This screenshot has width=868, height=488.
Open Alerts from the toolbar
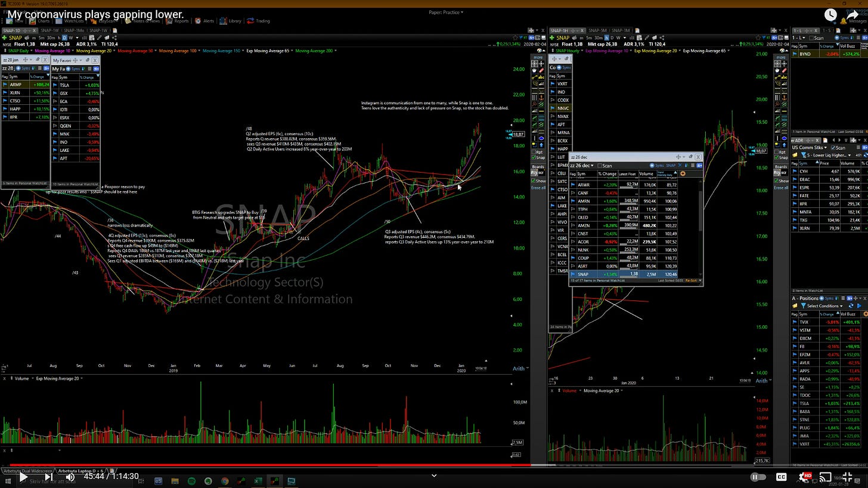[x=204, y=21]
